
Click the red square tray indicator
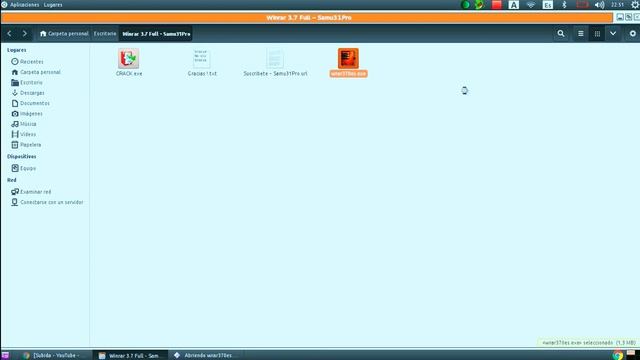click(x=496, y=5)
